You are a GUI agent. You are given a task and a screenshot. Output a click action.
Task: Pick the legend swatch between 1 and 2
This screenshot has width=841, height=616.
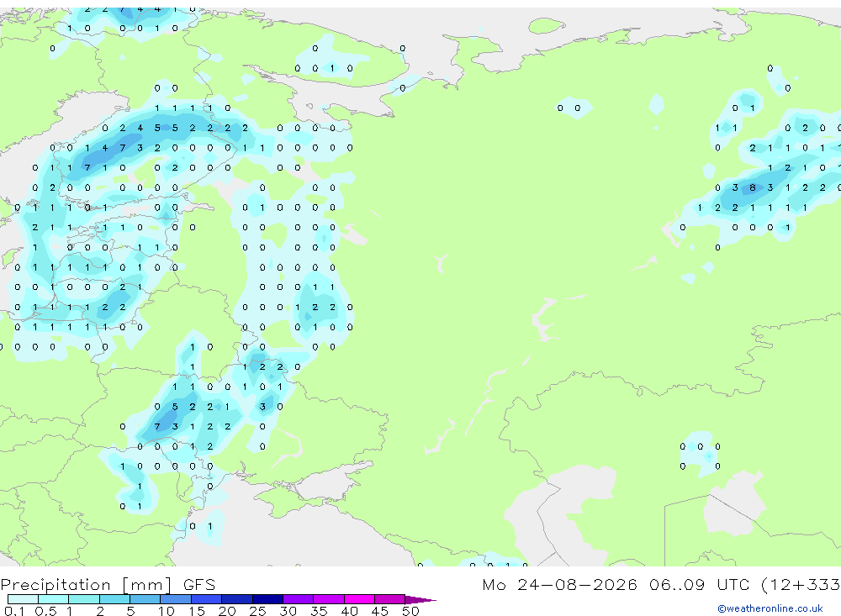(83, 599)
